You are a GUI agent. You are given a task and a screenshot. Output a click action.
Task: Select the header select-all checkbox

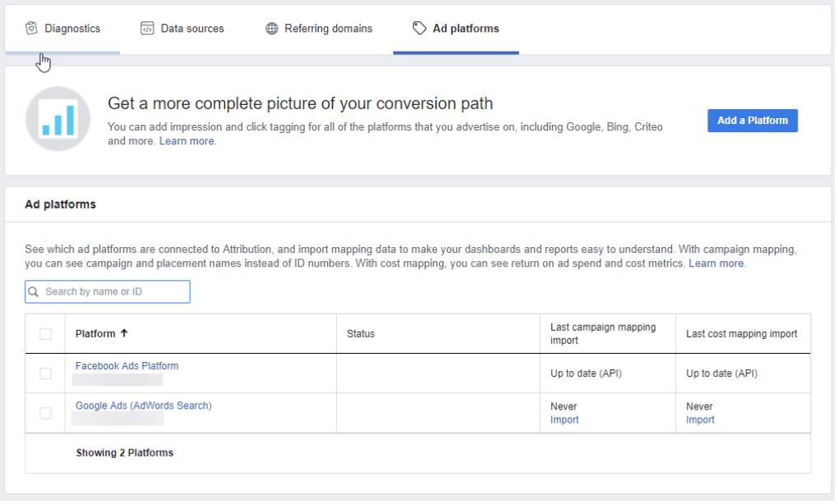pos(45,333)
